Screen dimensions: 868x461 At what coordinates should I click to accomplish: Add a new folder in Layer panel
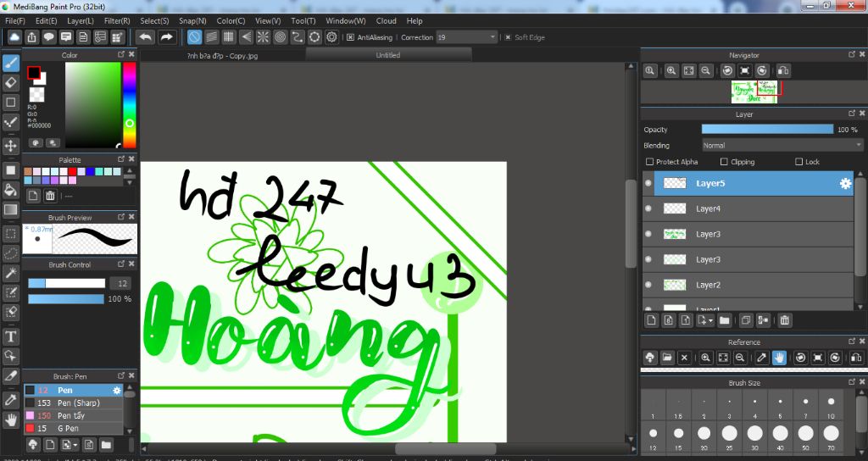click(x=724, y=319)
